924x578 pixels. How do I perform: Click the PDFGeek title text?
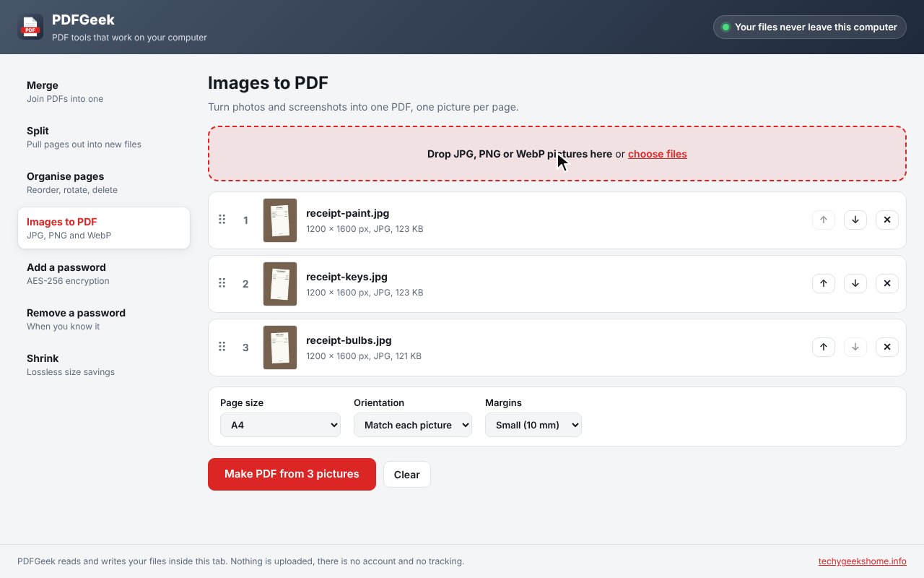pyautogui.click(x=84, y=20)
